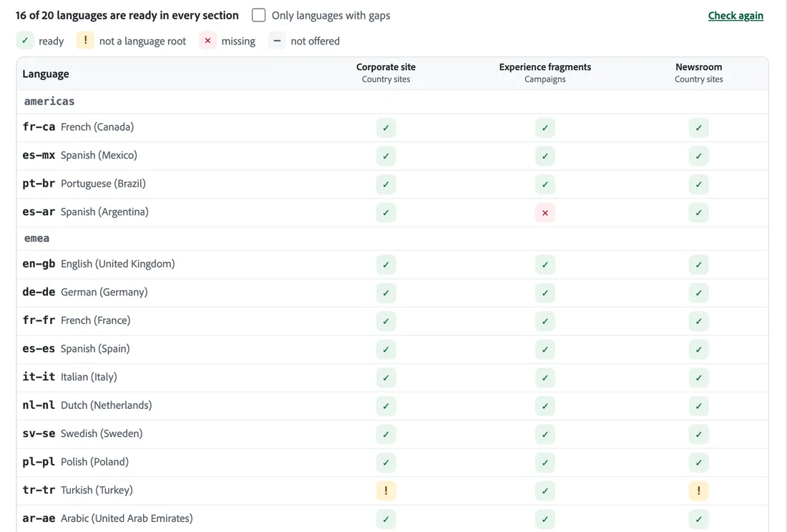Viewport: 787px width, 532px height.
Task: Click the red missing icon in the legend
Action: (207, 41)
